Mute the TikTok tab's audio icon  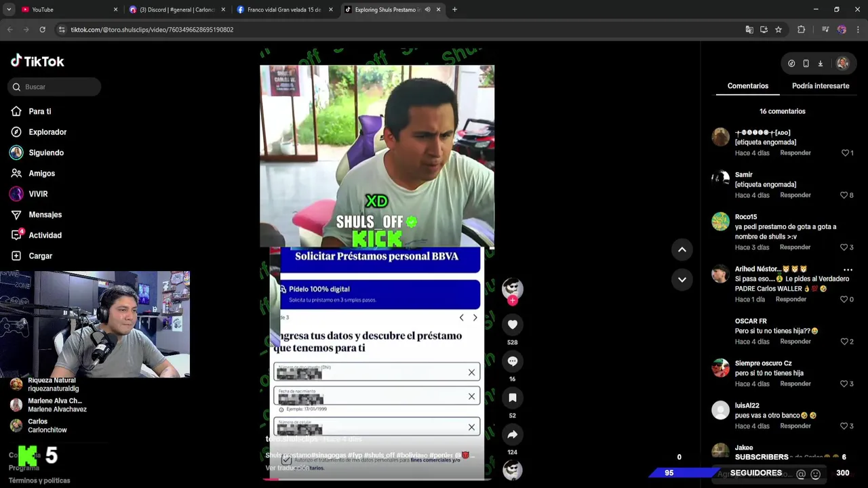tap(427, 9)
